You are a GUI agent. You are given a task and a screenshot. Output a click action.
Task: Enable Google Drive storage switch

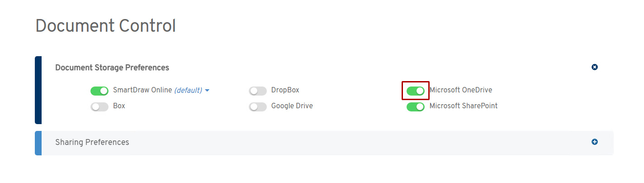[x=258, y=107]
